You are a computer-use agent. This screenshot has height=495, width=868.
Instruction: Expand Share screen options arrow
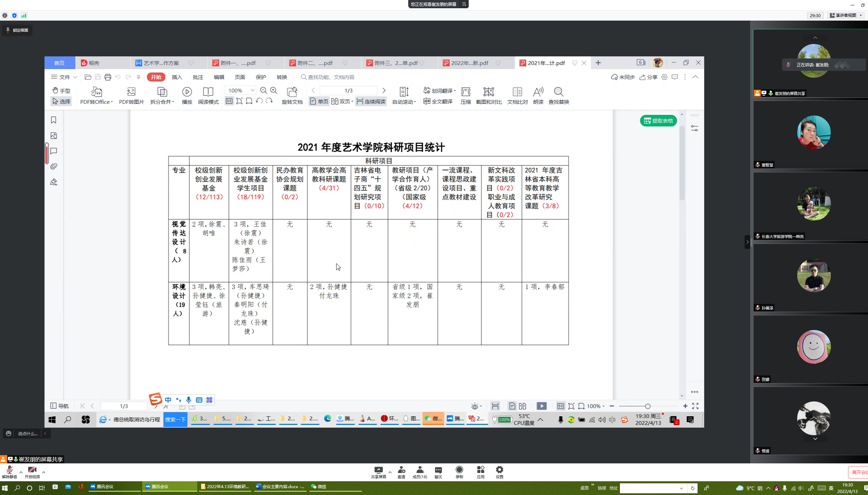click(x=390, y=472)
